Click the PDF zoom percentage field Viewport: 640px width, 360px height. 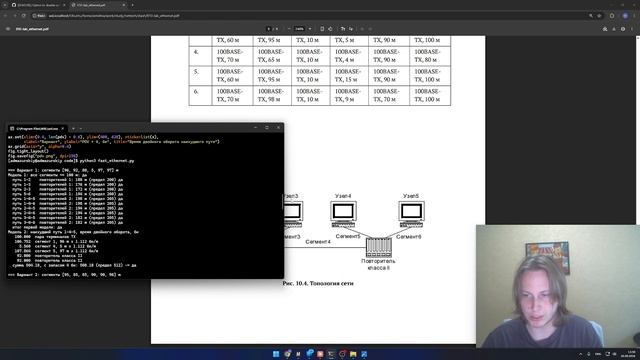point(300,29)
